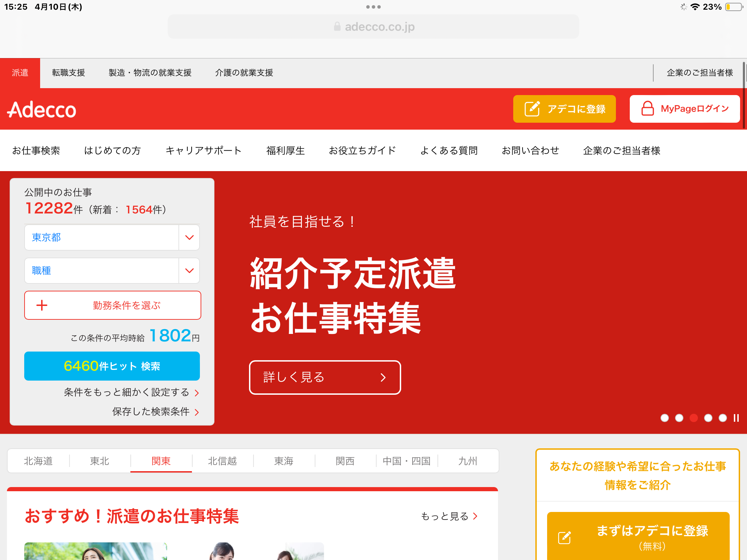Open 製造・物流の就業支援 tab

click(150, 73)
